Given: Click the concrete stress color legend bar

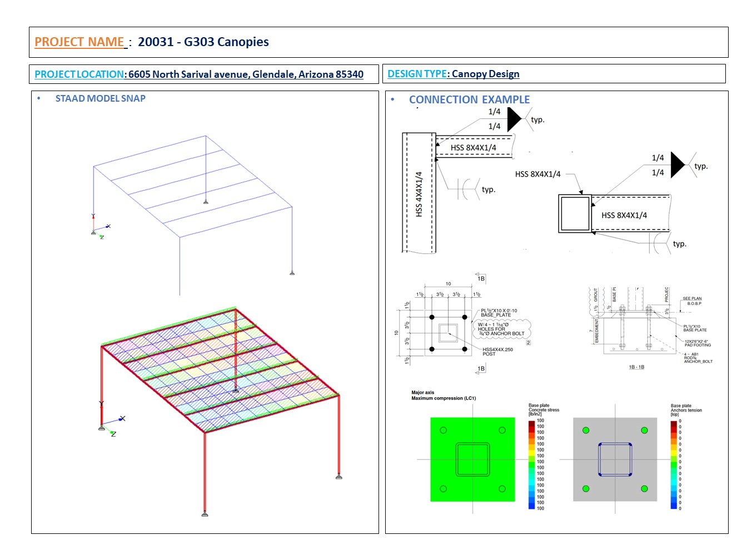Looking at the screenshot, I should (531, 464).
